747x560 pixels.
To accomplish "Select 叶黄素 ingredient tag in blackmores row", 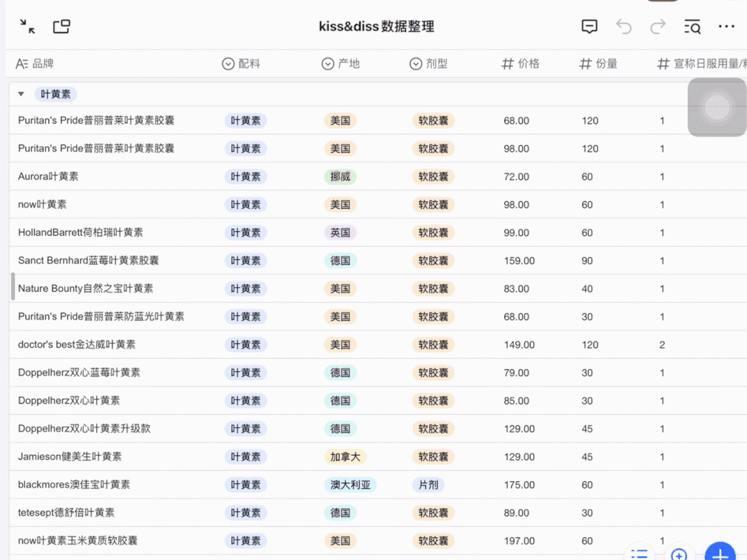I will [246, 485].
